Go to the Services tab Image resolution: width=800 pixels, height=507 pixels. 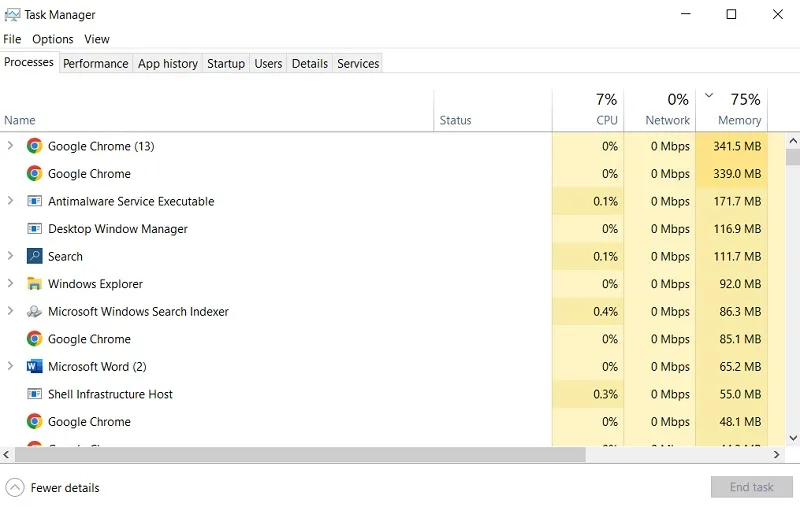[x=358, y=64]
